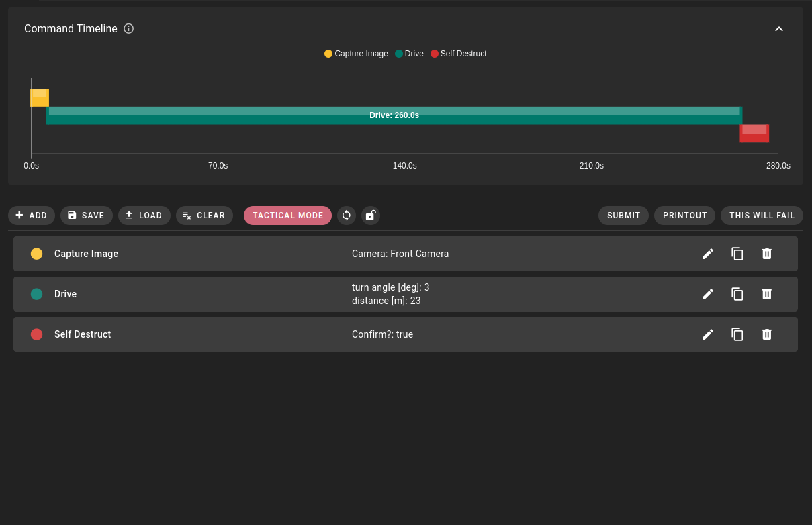Click the 210.0s axis label
812x525 pixels.
coord(592,166)
